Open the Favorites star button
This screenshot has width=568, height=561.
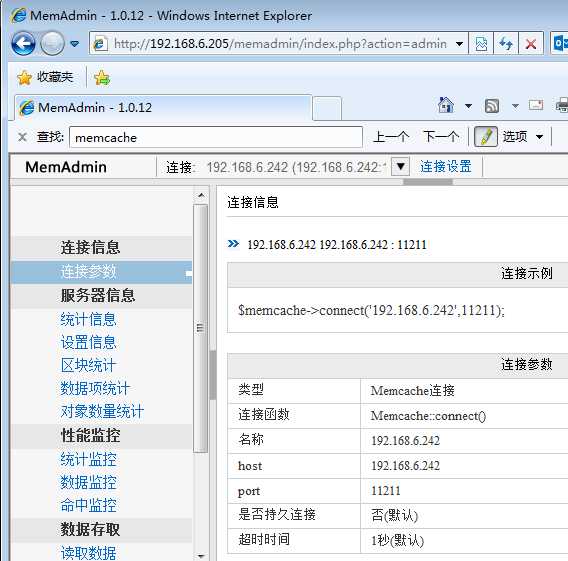[45, 77]
